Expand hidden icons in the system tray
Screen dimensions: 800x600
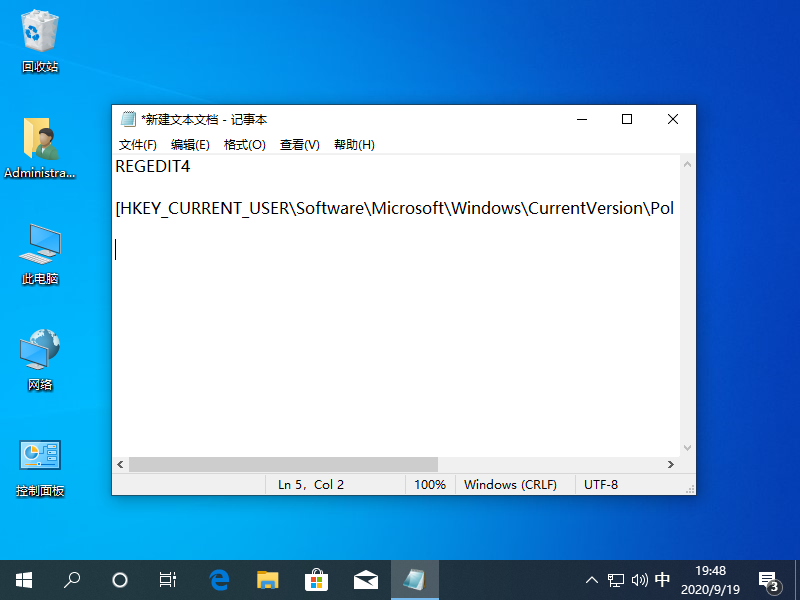(592, 579)
